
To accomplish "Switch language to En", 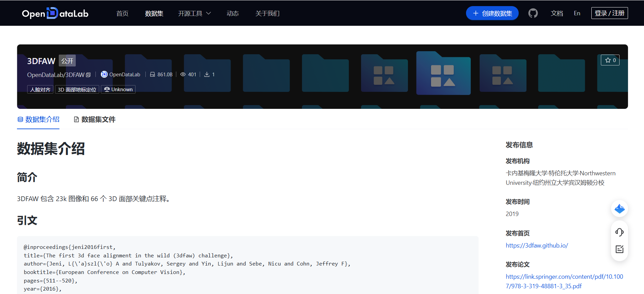I will click(x=577, y=13).
